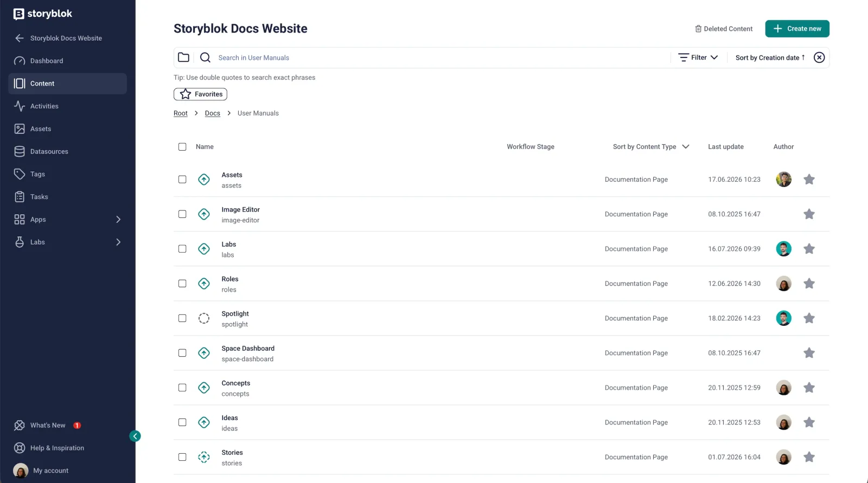
Task: Click the published status icon for Assets
Action: [x=204, y=179]
